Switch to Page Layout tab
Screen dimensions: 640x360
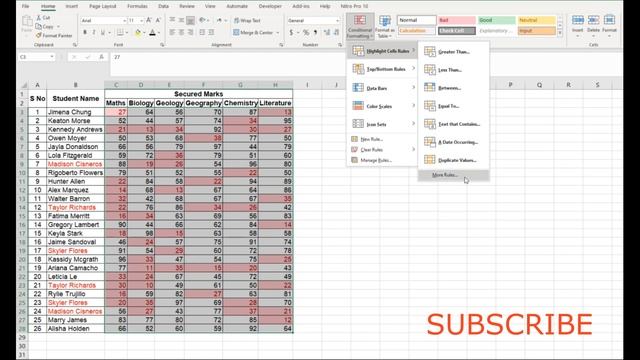[102, 7]
